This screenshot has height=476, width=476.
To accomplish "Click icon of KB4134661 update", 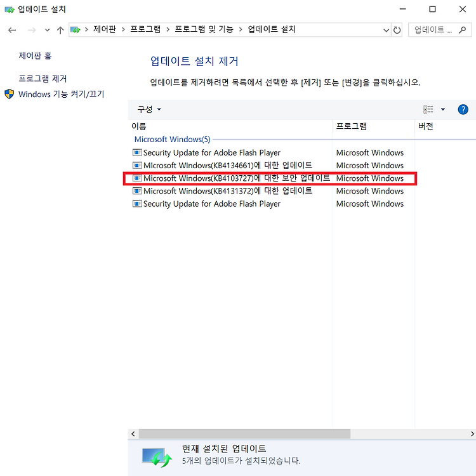I will (137, 165).
